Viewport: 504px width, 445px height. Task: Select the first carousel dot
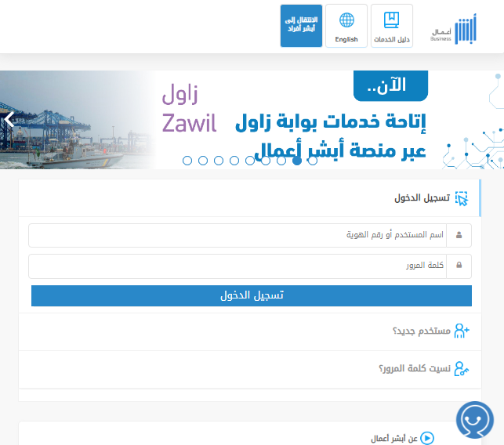point(187,161)
